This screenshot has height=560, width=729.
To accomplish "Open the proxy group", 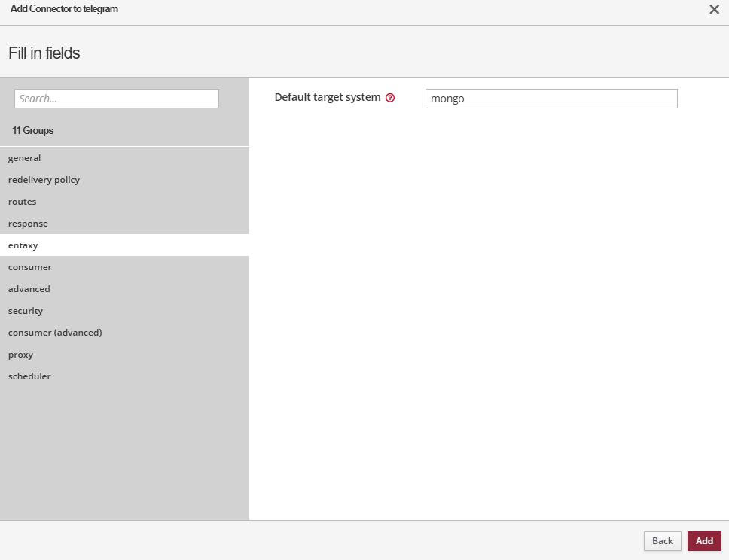I will point(21,355).
